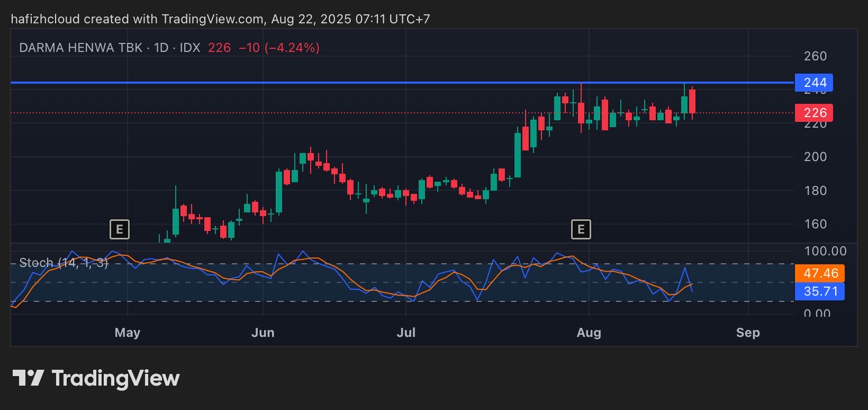The width and height of the screenshot is (868, 410).
Task: Click the Aug label on the time axis
Action: tap(589, 333)
